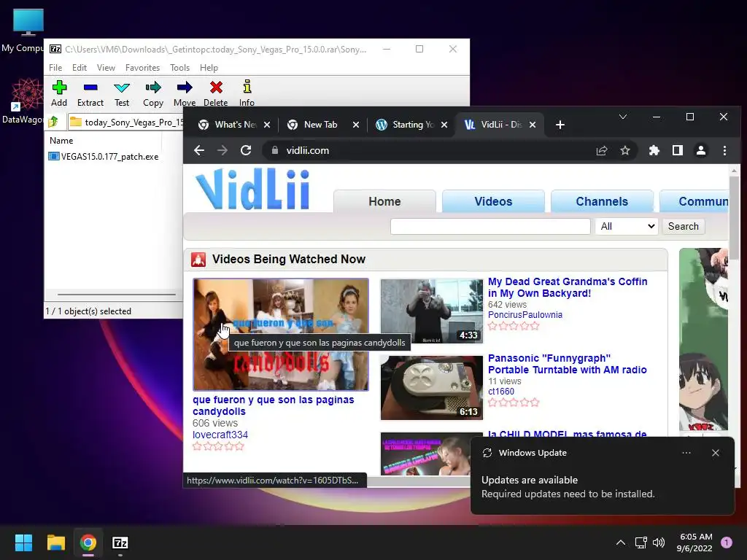The image size is (747, 560).
Task: Open the All category dropdown on VidLii
Action: click(x=627, y=226)
